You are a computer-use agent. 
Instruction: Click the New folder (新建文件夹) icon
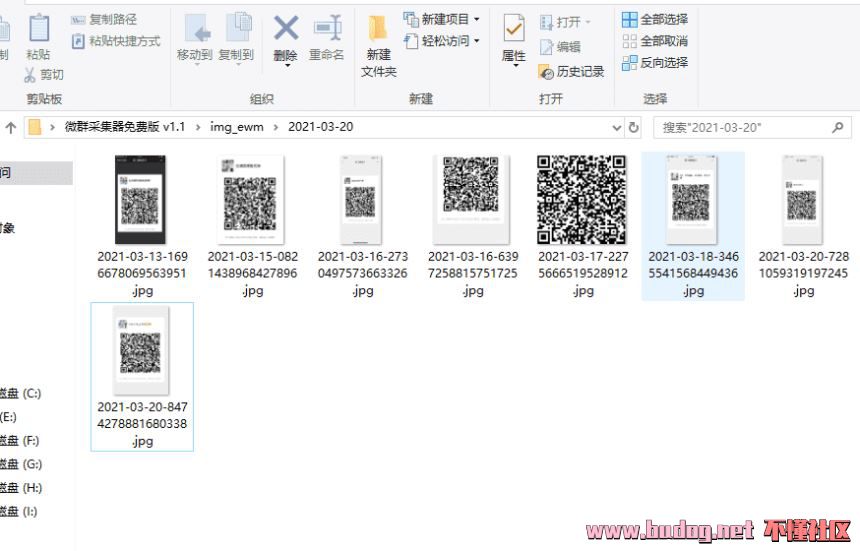click(378, 29)
